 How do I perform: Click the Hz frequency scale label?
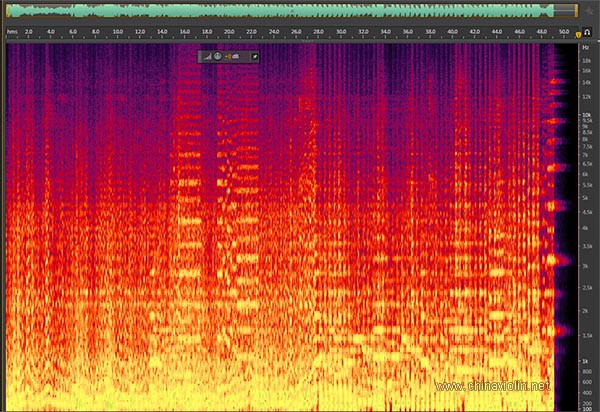point(586,47)
